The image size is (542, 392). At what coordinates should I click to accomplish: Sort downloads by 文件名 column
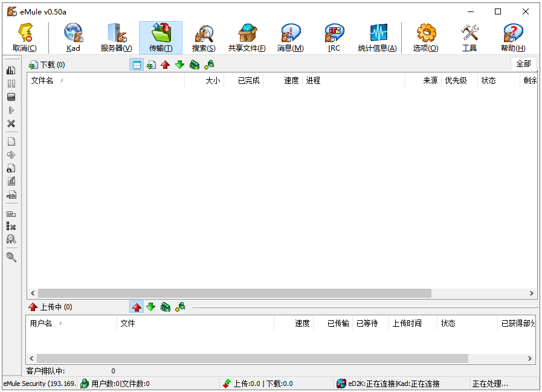pos(106,80)
